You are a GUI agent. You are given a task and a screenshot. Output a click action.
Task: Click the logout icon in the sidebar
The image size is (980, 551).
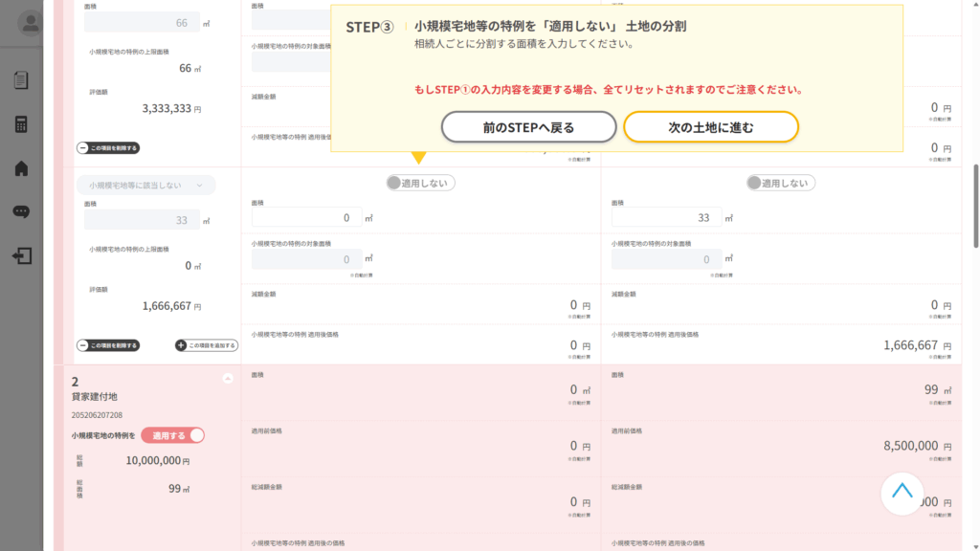click(21, 256)
